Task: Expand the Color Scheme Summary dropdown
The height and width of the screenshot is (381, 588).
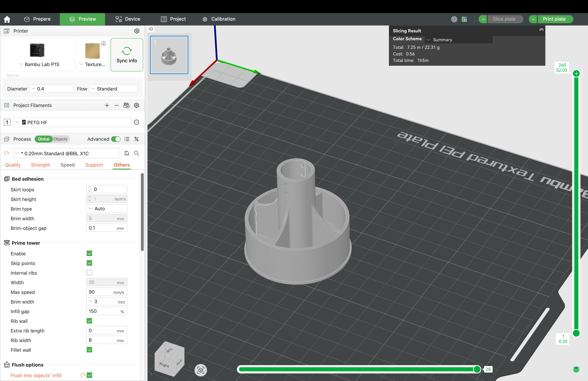Action: coord(458,40)
